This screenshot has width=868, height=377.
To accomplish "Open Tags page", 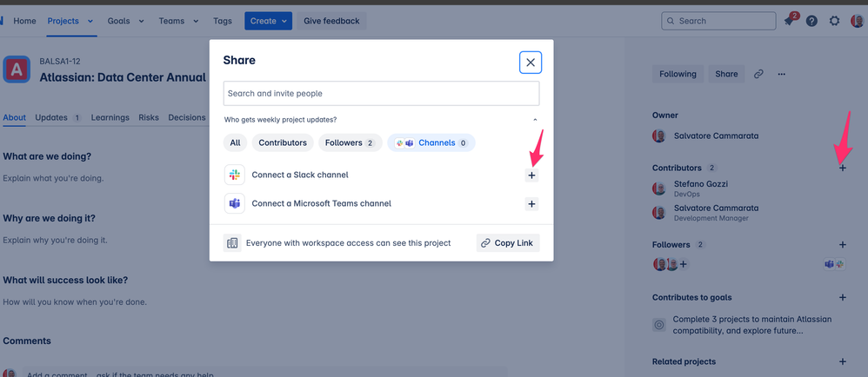I will 223,21.
